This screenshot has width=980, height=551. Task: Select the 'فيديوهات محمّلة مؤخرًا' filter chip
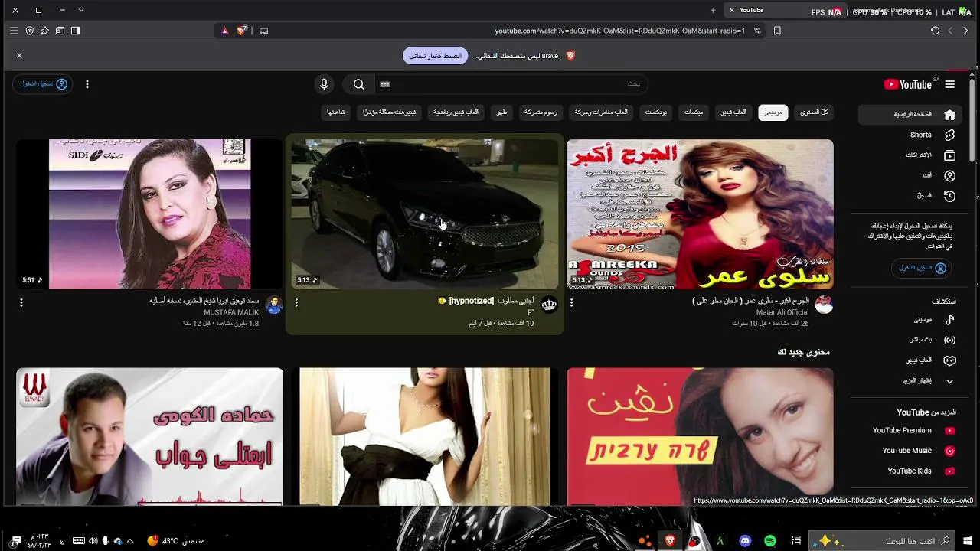(x=390, y=112)
